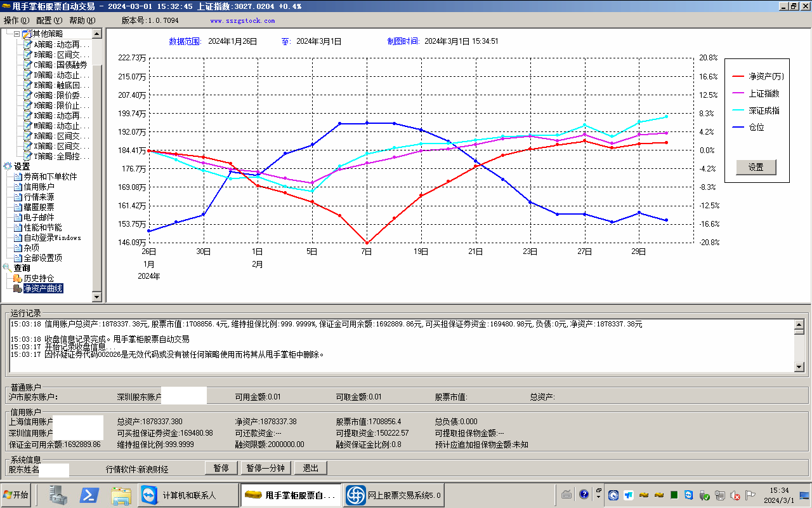Click the C策略 国债融券 strategy icon
812x508 pixels.
(27, 65)
